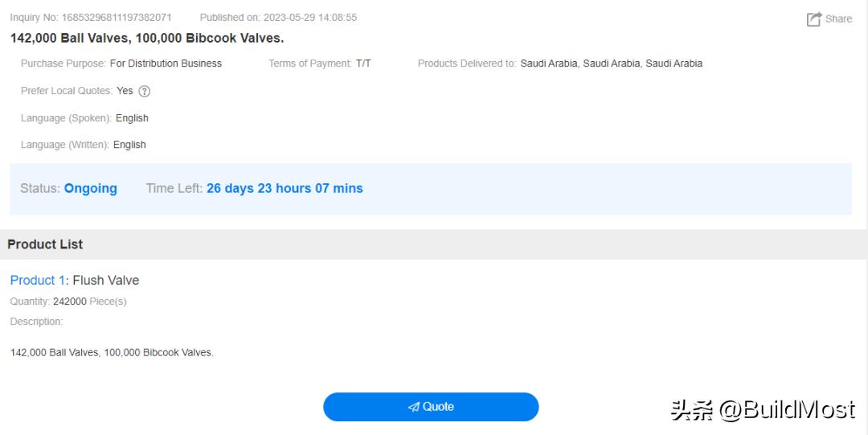Select the inquiry title about Ball Valves

click(147, 38)
